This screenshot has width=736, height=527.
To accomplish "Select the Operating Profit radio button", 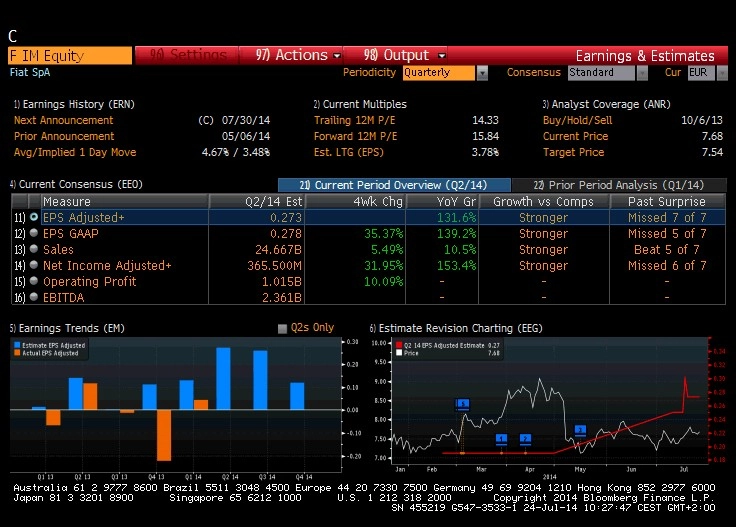I will [x=34, y=281].
